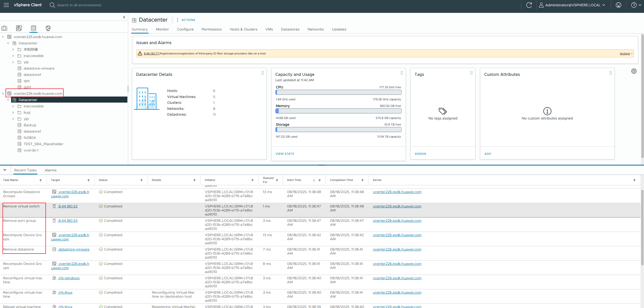
Task: Open the Permissions tab
Action: click(212, 29)
